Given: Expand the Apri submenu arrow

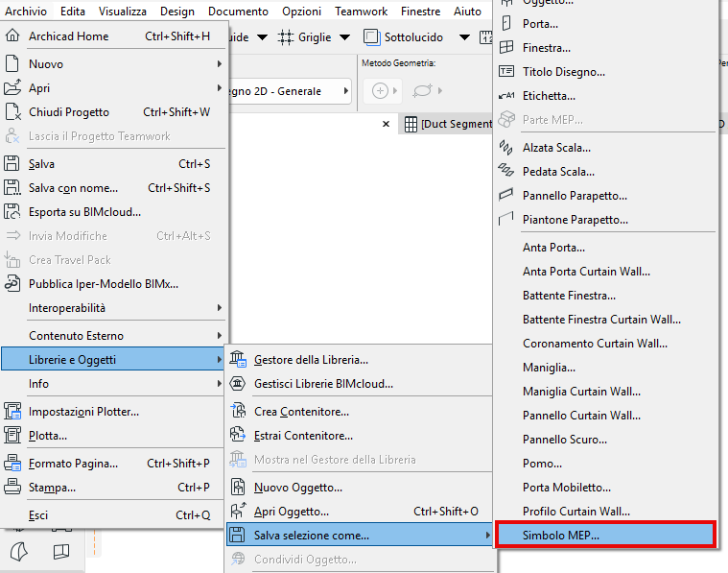Looking at the screenshot, I should click(220, 88).
